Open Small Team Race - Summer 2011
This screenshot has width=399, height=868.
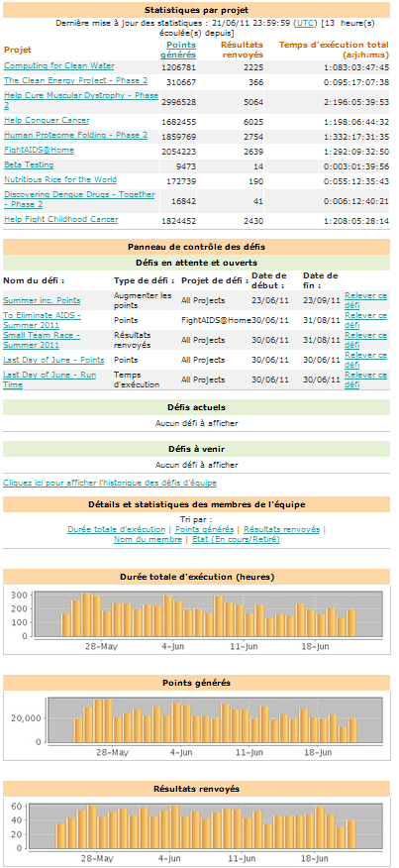[x=42, y=340]
